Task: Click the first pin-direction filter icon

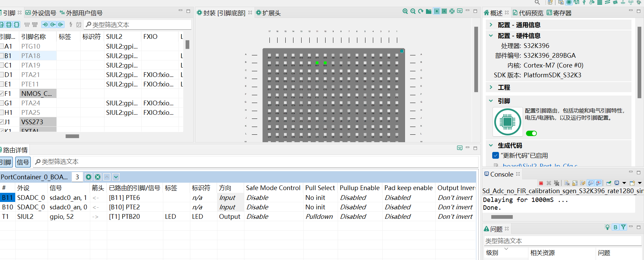Action: point(45,25)
